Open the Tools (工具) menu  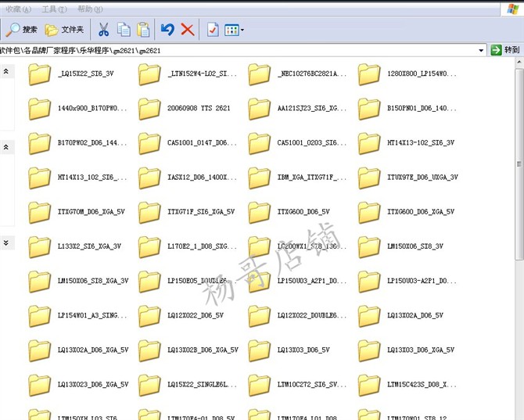[x=54, y=9]
